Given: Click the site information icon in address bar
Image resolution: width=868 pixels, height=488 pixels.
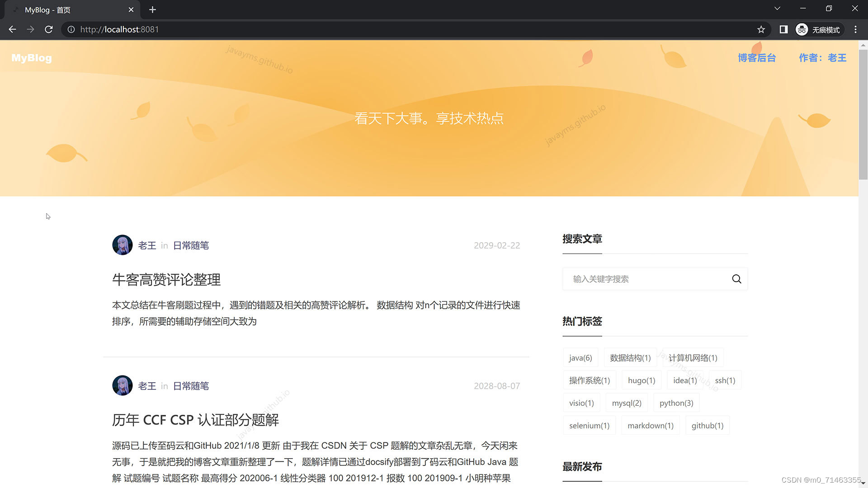Looking at the screenshot, I should coord(71,29).
